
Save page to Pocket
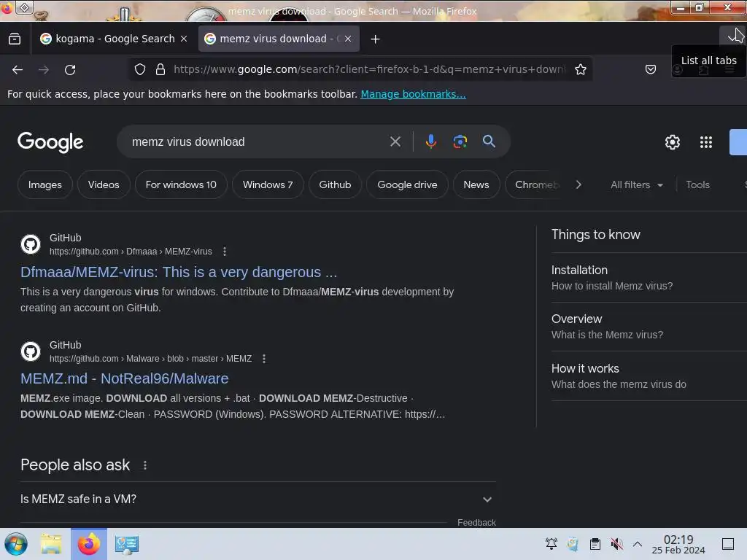click(x=650, y=69)
